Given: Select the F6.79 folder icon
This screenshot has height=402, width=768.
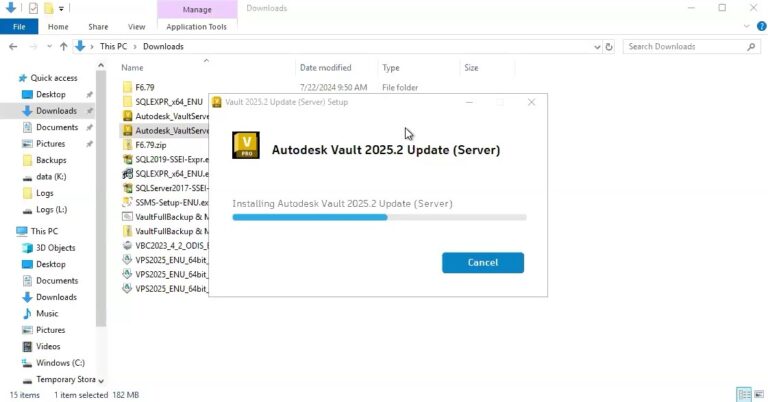Looking at the screenshot, I should [x=127, y=87].
